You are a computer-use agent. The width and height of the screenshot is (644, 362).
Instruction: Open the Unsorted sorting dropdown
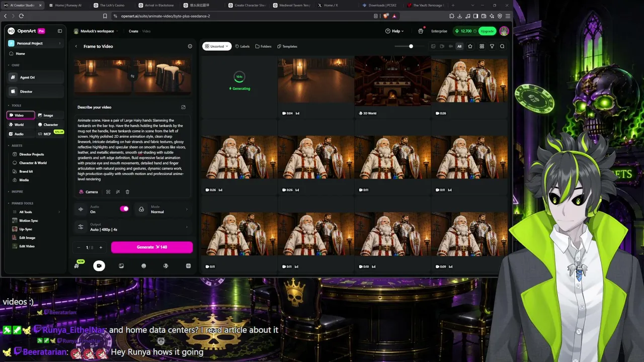point(217,46)
